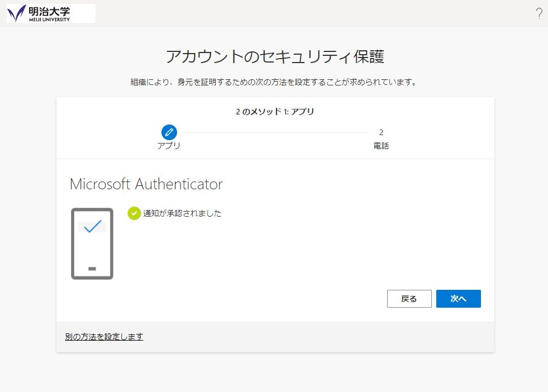Screen dimensions: 548x392
Task: Click the 通知が承認されました message
Action: pyautogui.click(x=183, y=213)
